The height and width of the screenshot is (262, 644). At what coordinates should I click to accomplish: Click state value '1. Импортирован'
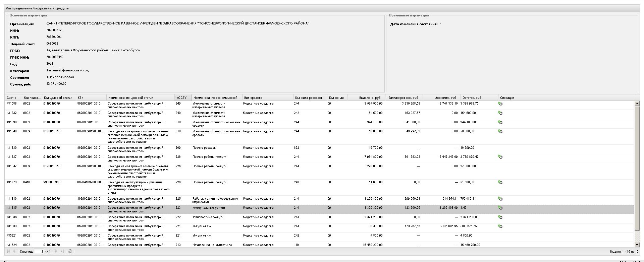point(60,77)
